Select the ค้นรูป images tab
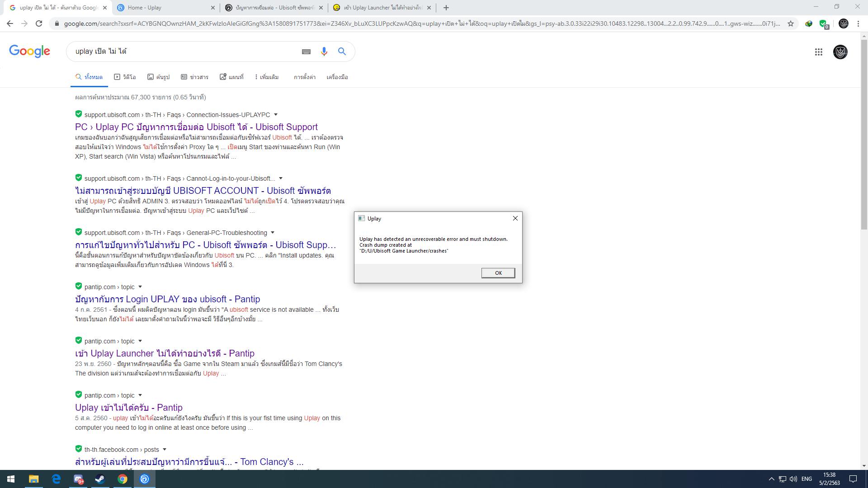Viewport: 868px width, 488px height. pyautogui.click(x=158, y=77)
